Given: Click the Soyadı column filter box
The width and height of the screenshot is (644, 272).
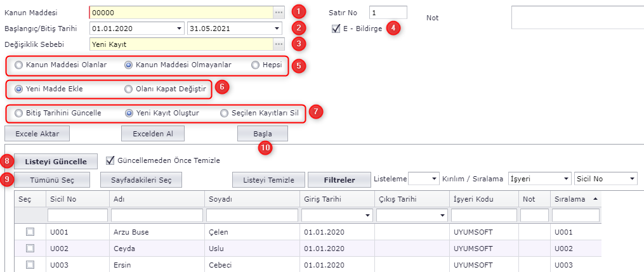Looking at the screenshot, I should point(252,216).
